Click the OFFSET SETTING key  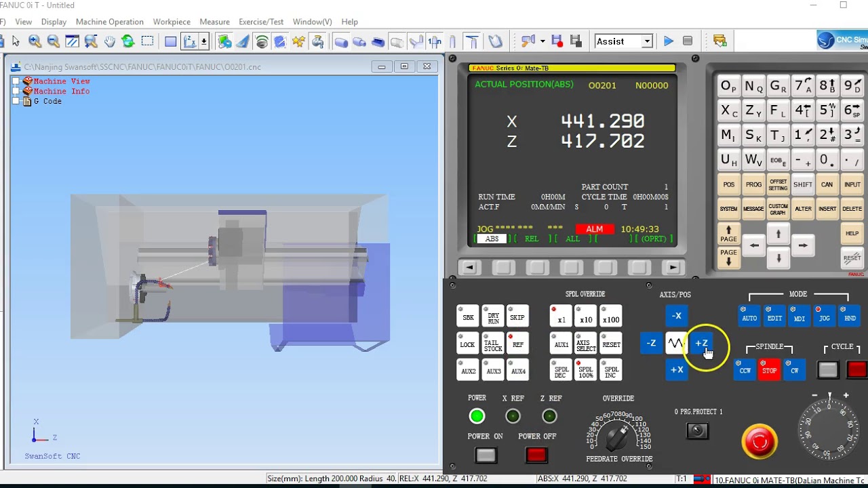click(x=778, y=184)
